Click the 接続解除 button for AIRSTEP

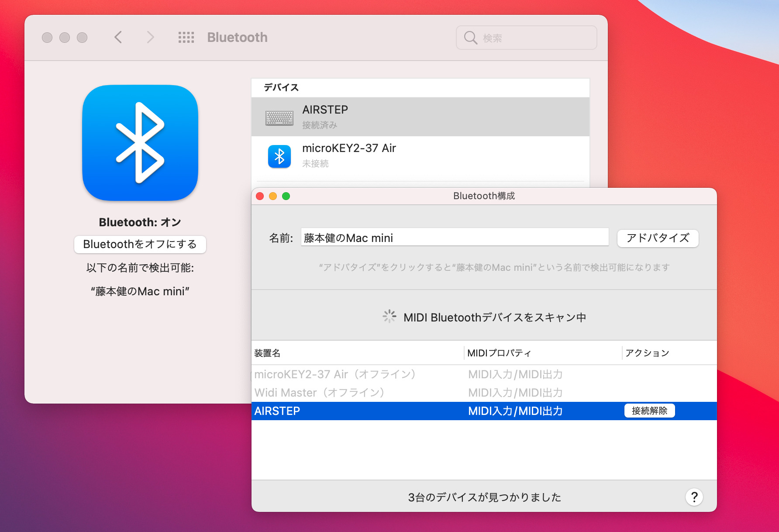[649, 411]
